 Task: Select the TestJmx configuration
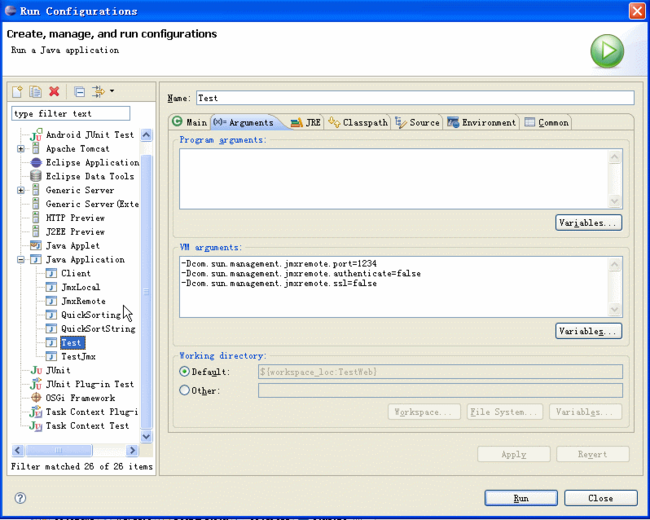tap(78, 357)
